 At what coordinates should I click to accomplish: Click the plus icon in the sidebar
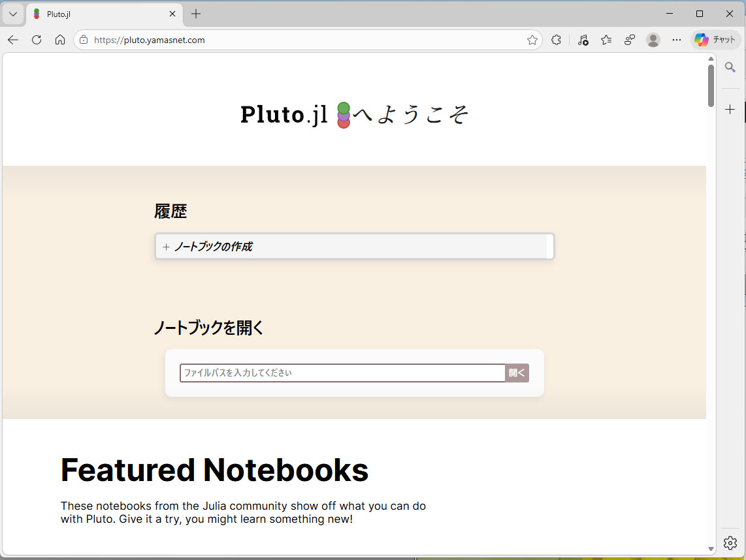tap(730, 110)
